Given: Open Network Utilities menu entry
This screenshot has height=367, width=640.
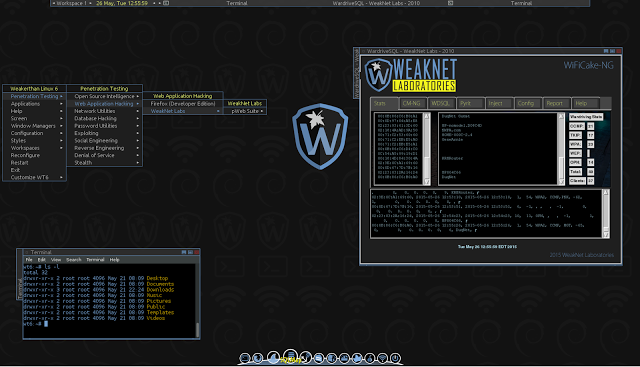Looking at the screenshot, I should (x=104, y=111).
